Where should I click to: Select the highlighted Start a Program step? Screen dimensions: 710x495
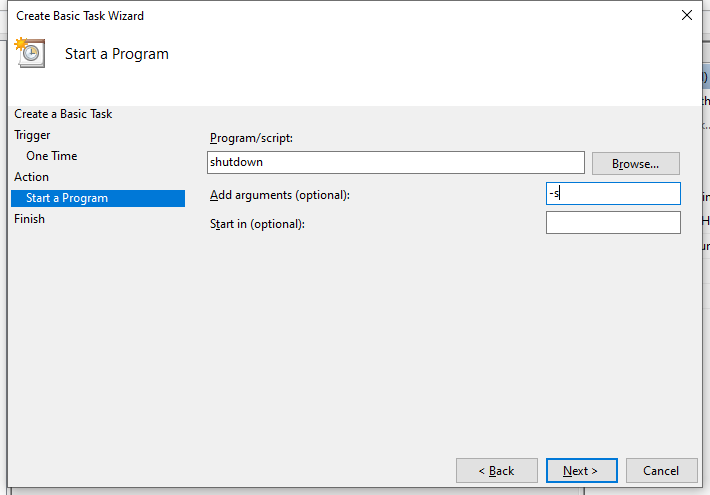click(98, 198)
